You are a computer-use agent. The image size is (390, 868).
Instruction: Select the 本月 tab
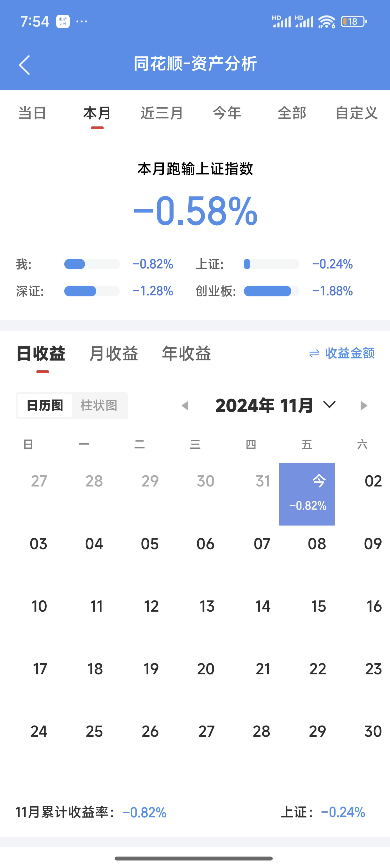click(97, 113)
